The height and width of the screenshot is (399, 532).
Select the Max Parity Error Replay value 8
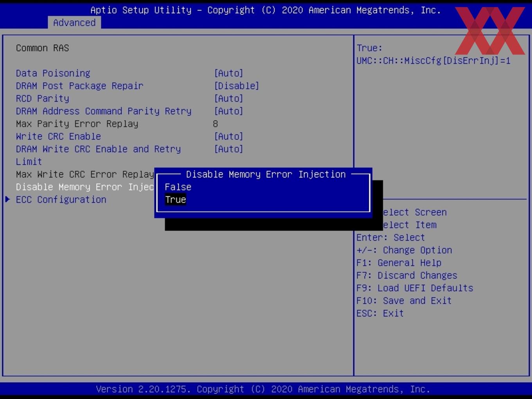215,124
